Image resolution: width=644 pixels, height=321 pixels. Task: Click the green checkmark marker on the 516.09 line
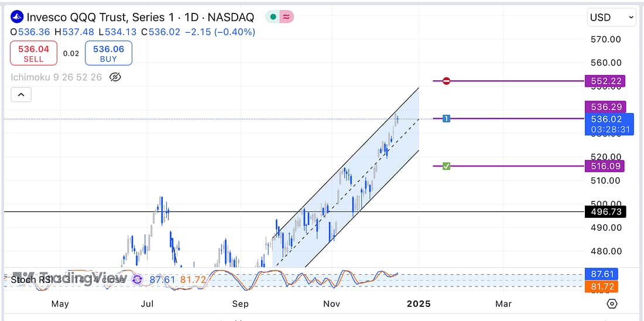click(446, 166)
